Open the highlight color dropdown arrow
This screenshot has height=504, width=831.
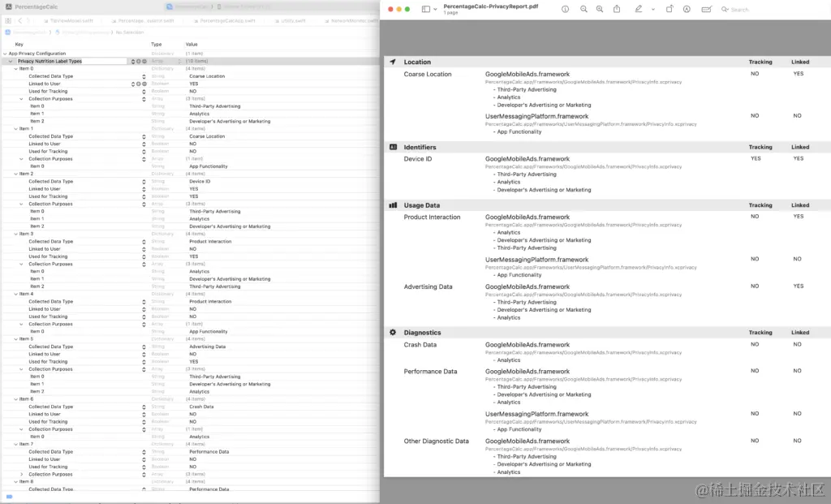point(653,9)
